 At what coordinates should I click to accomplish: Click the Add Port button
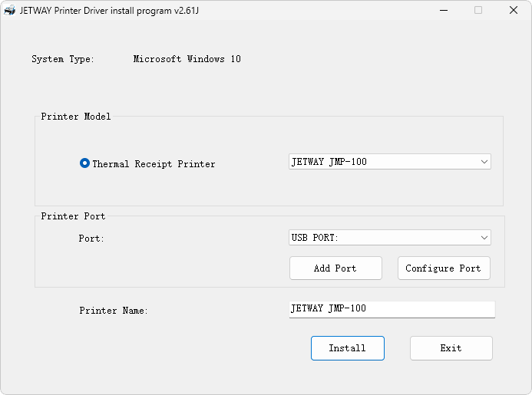pyautogui.click(x=335, y=268)
